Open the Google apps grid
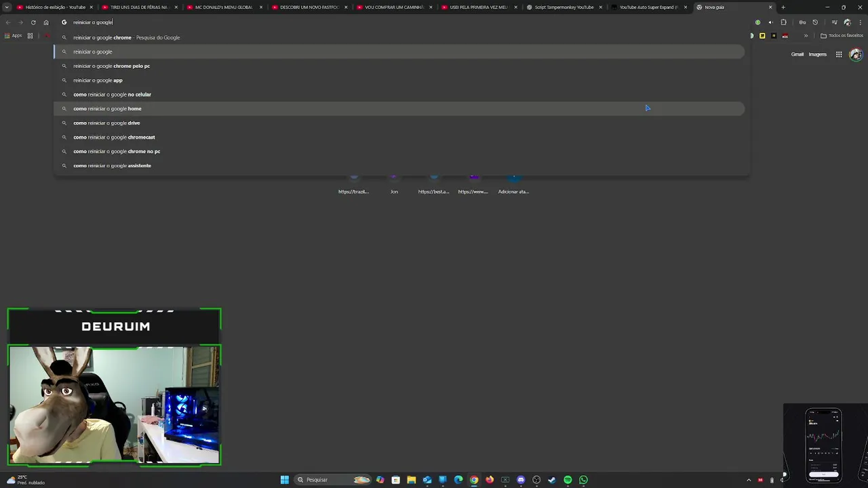This screenshot has height=488, width=868. 839,54
